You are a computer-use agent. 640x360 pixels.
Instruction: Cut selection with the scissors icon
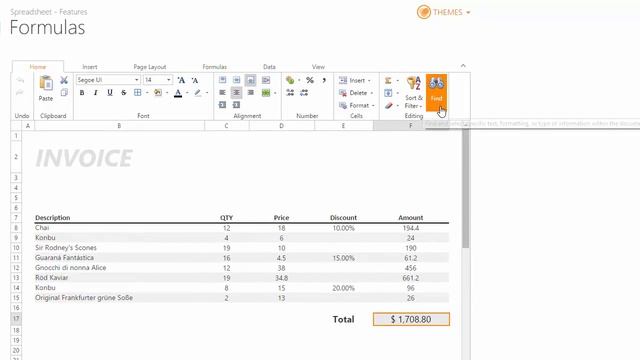click(64, 80)
